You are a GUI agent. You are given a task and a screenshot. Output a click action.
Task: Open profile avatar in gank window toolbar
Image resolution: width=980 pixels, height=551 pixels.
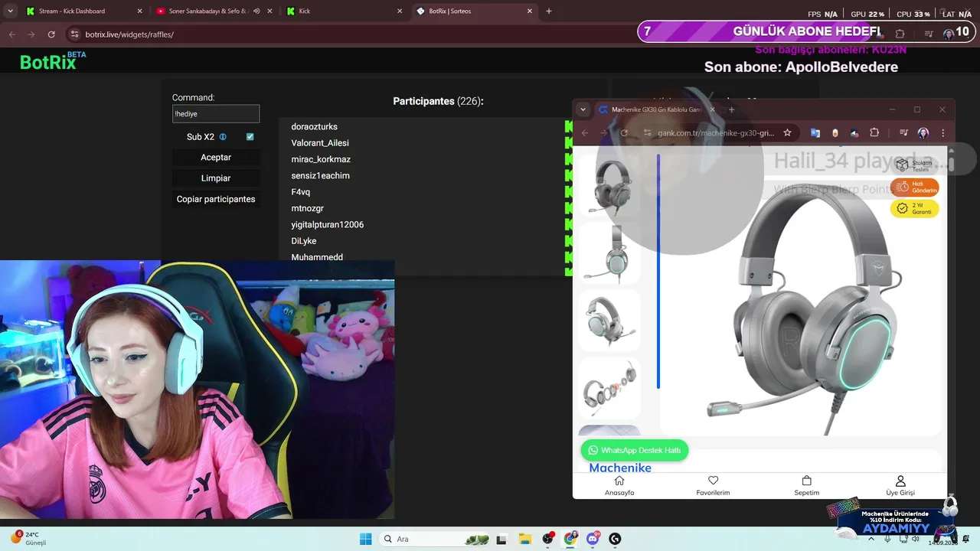click(x=923, y=132)
